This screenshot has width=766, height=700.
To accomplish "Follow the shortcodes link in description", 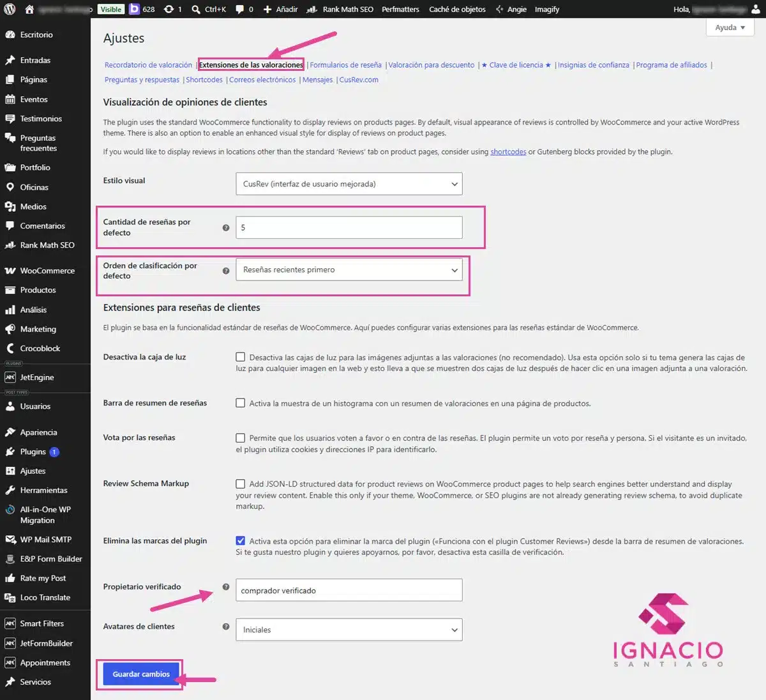I will (508, 152).
